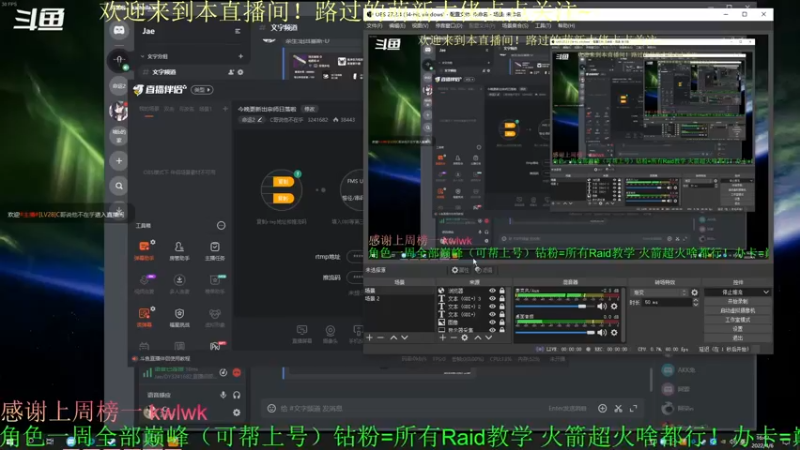Open emoji picker in message box
Viewport: 800px width, 450px height.
tap(271, 408)
